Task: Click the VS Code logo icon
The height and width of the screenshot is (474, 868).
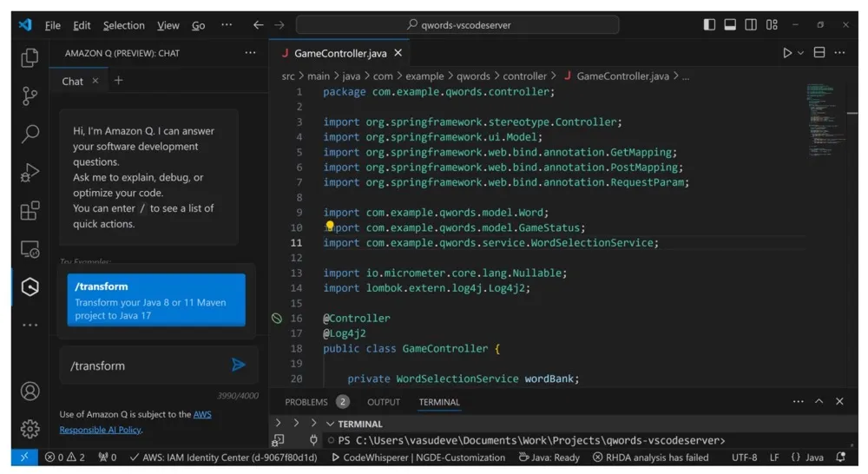Action: [x=25, y=25]
